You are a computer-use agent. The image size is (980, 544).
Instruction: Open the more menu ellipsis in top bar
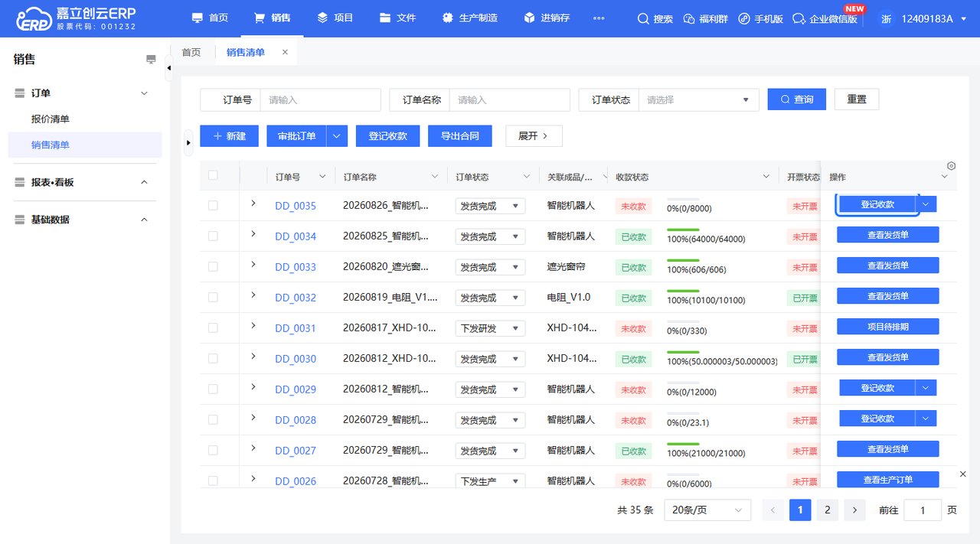pyautogui.click(x=599, y=18)
